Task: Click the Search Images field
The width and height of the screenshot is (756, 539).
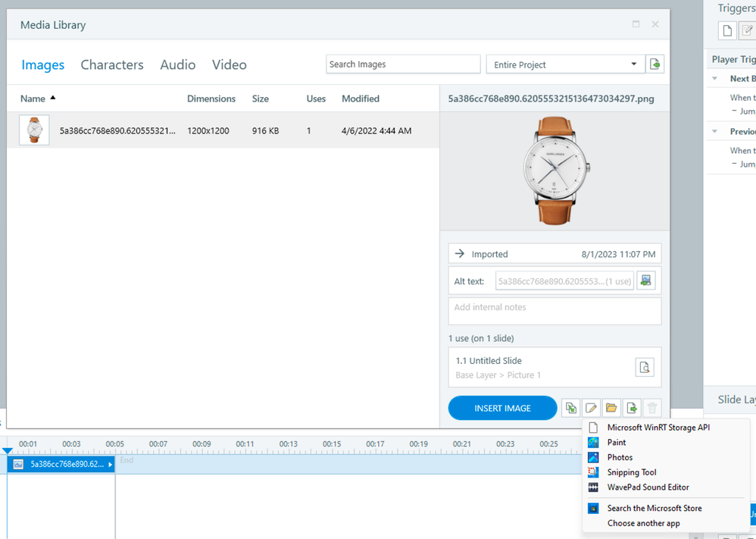Action: pos(403,64)
